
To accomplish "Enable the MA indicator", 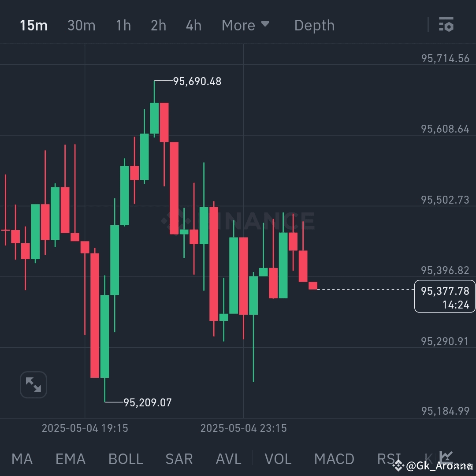I will click(x=22, y=459).
